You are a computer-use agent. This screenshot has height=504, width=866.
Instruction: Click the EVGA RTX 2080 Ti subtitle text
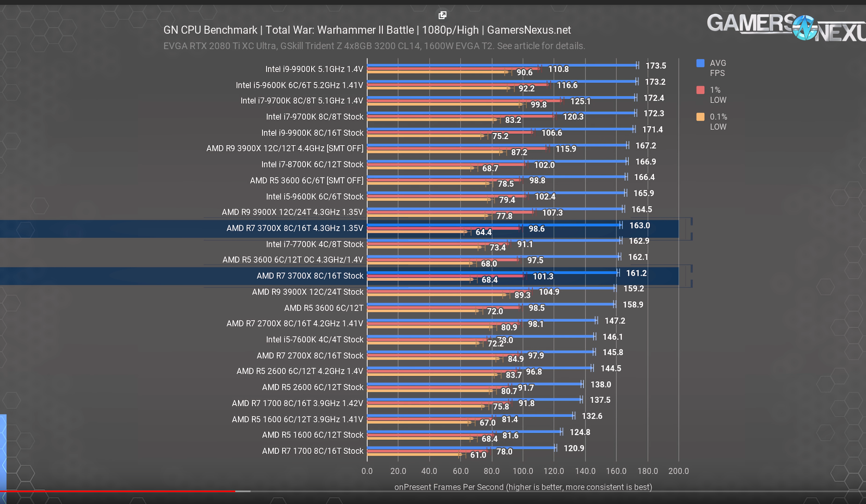click(374, 46)
